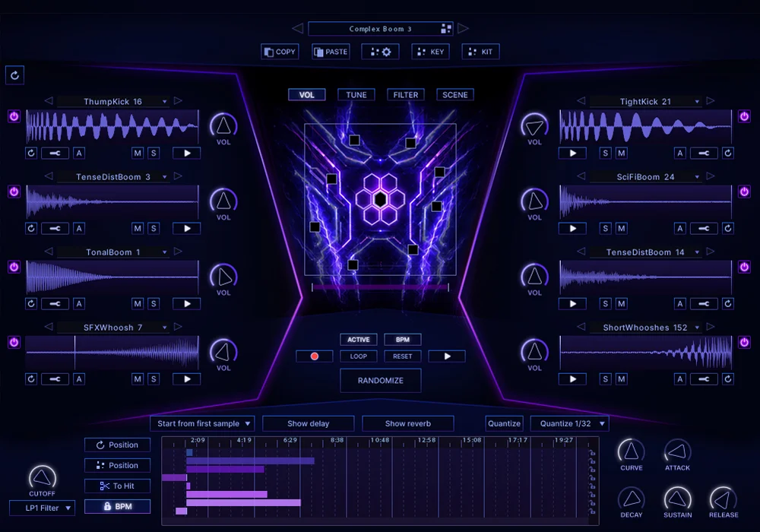This screenshot has width=760, height=532.
Task: Click the KIT randomize button
Action: (480, 52)
